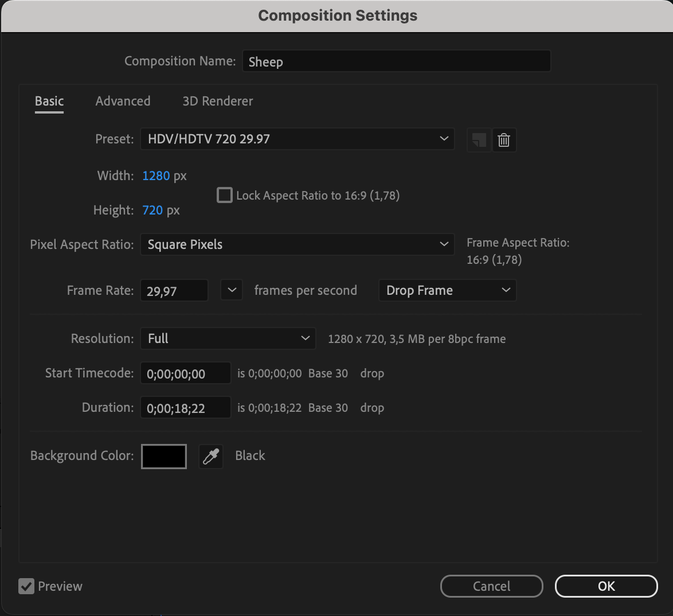The height and width of the screenshot is (616, 673).
Task: Click the Composition Name text field
Action: pyautogui.click(x=396, y=61)
